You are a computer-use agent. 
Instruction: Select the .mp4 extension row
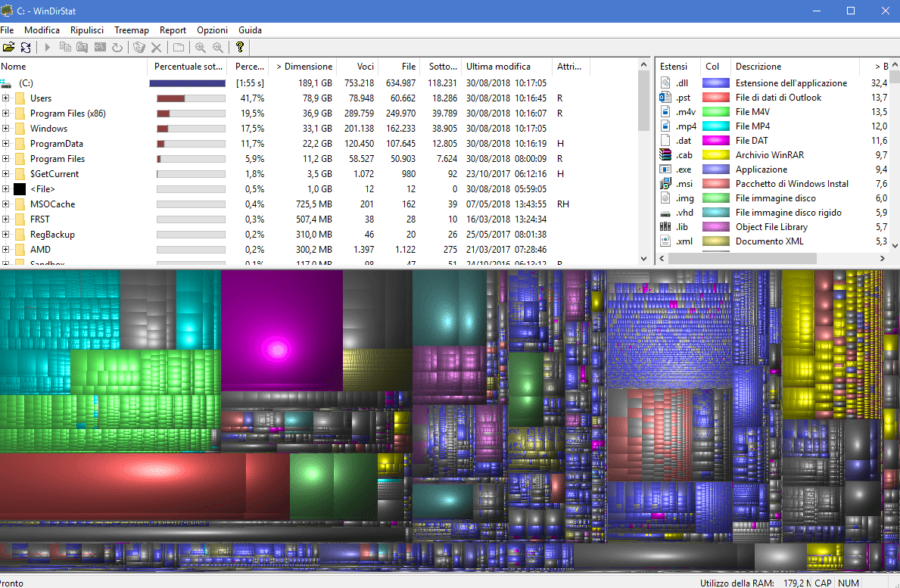click(x=686, y=126)
